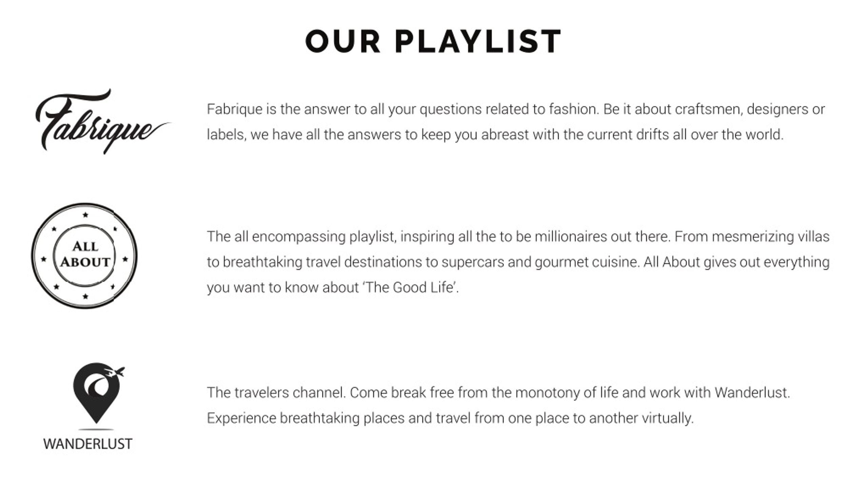
Task: Select the Wanderlust map pin icon
Action: point(97,393)
